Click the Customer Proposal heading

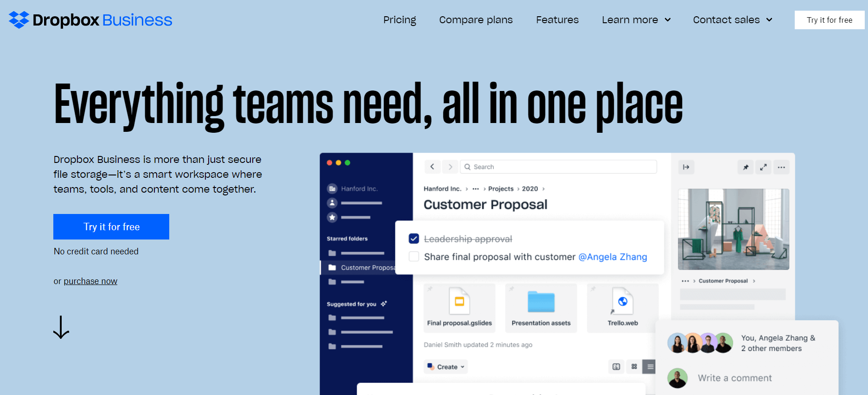pos(485,205)
